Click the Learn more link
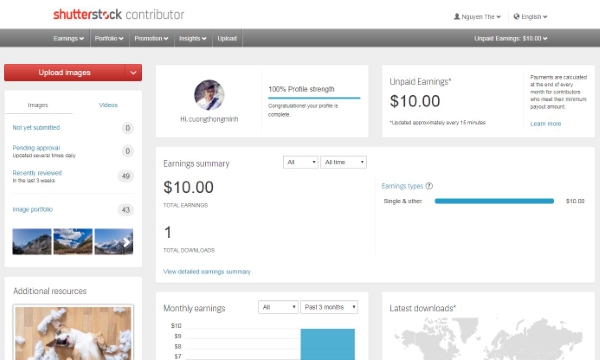The image size is (600, 360). click(x=545, y=124)
